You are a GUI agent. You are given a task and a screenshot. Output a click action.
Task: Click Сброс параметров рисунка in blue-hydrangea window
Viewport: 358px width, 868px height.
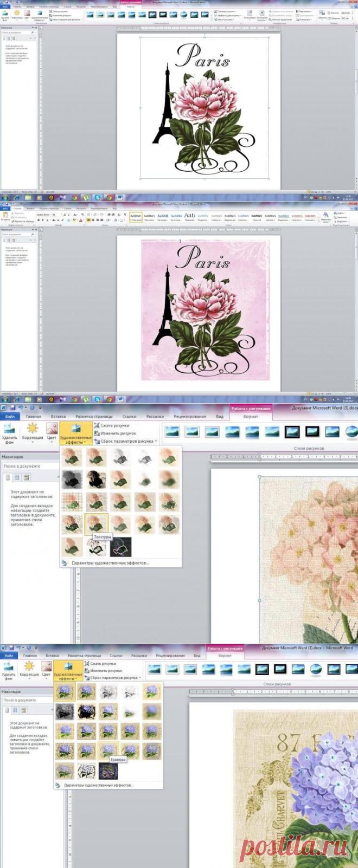pyautogui.click(x=112, y=677)
